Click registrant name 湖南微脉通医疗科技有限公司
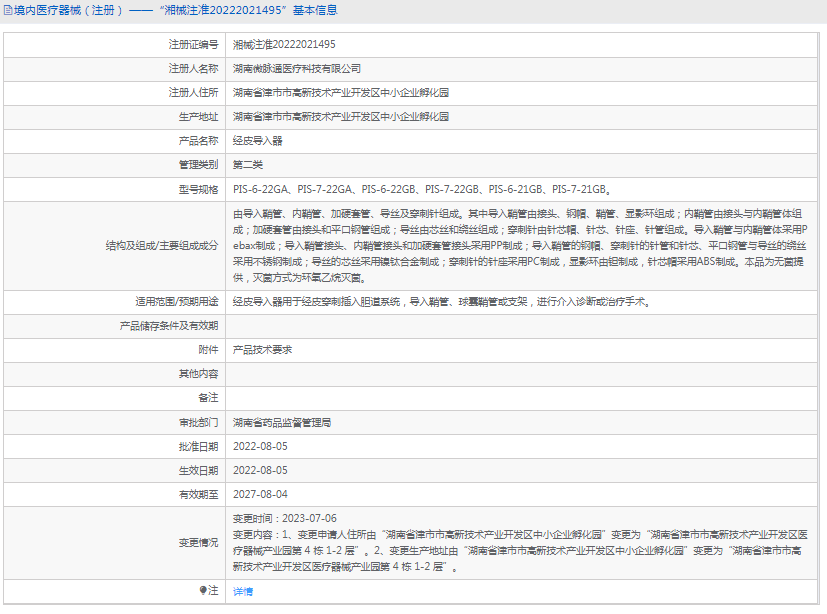This screenshot has width=827, height=614. click(297, 69)
